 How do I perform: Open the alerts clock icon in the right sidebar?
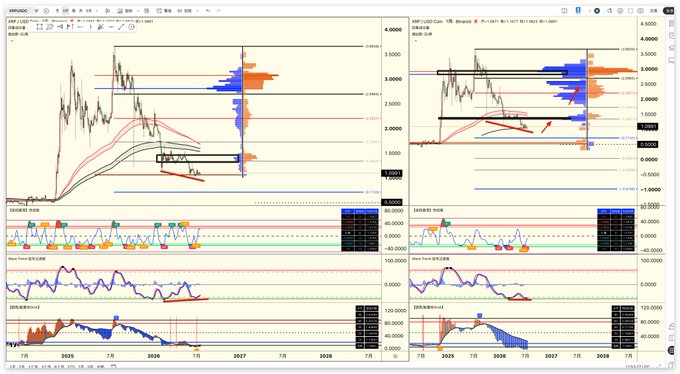672,35
